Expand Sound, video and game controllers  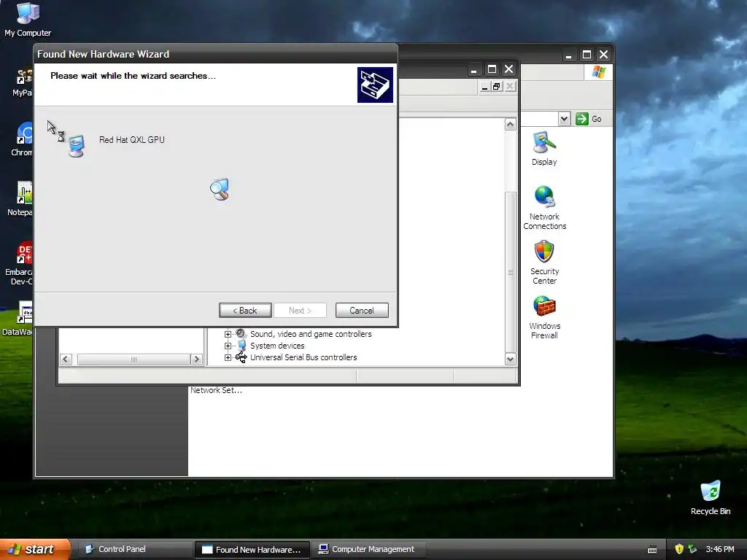click(228, 334)
